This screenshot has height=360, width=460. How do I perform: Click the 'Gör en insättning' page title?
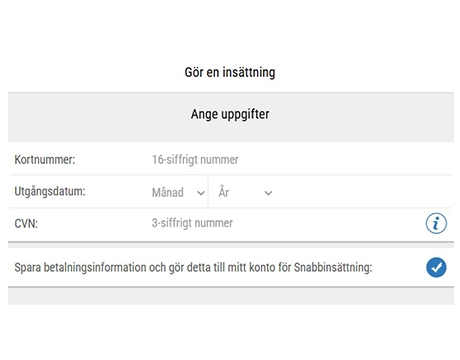[230, 72]
